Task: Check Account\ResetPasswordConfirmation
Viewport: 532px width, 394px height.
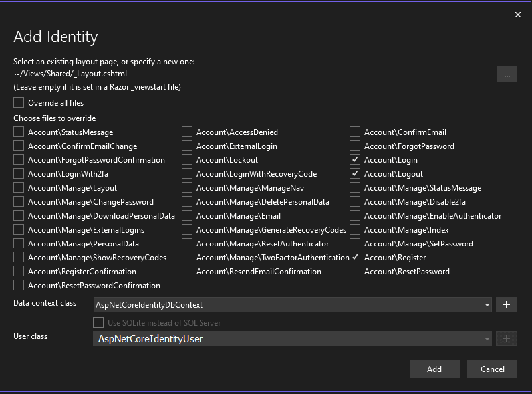Action: [x=19, y=285]
